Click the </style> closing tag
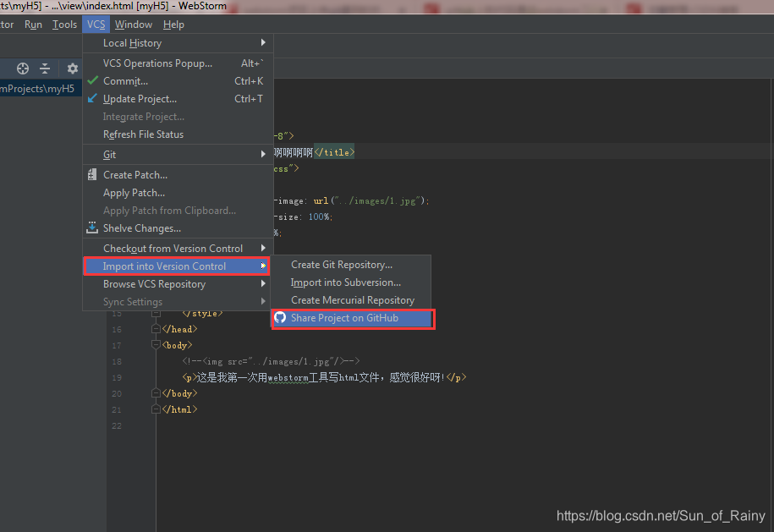 (202, 314)
